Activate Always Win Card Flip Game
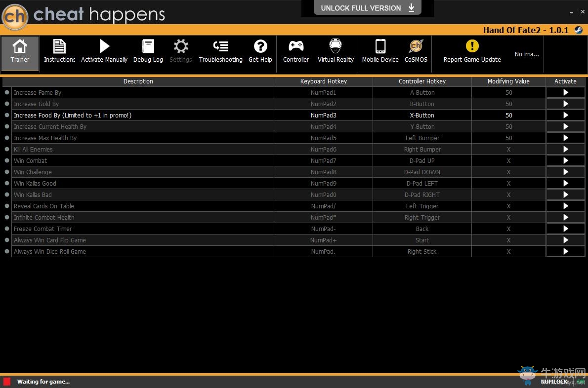 click(565, 240)
